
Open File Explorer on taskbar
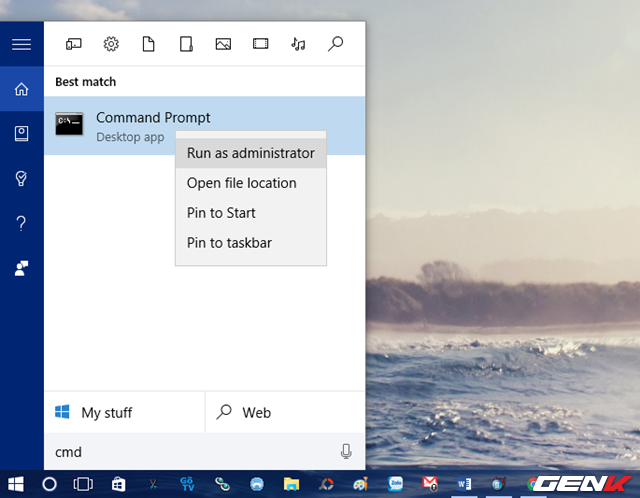(291, 484)
